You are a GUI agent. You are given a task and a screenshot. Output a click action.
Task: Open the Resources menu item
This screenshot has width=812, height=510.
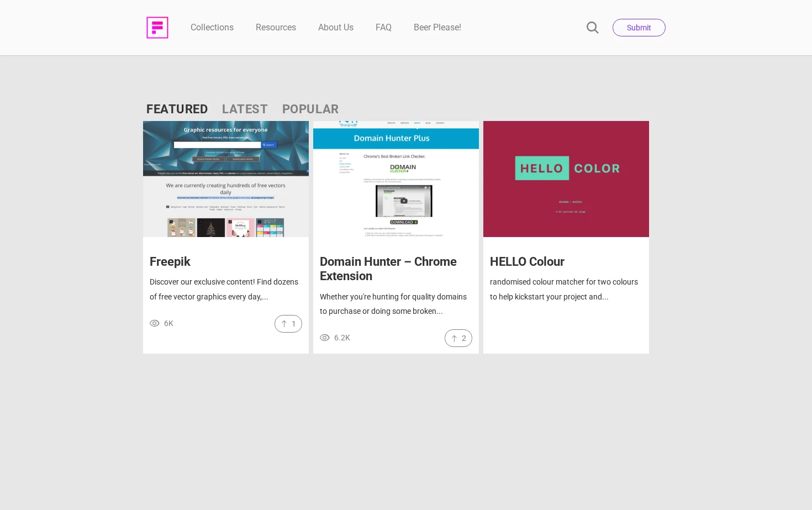276,28
